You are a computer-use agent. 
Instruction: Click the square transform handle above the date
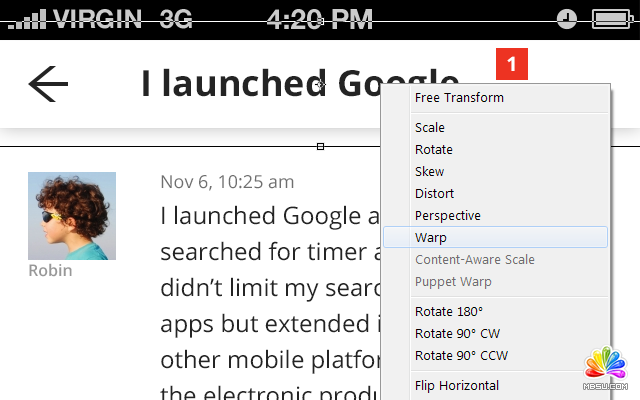point(320,147)
